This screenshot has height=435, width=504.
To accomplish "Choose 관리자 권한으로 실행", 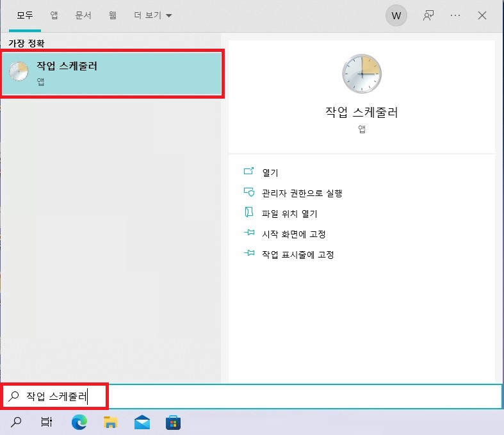I will coord(302,193).
